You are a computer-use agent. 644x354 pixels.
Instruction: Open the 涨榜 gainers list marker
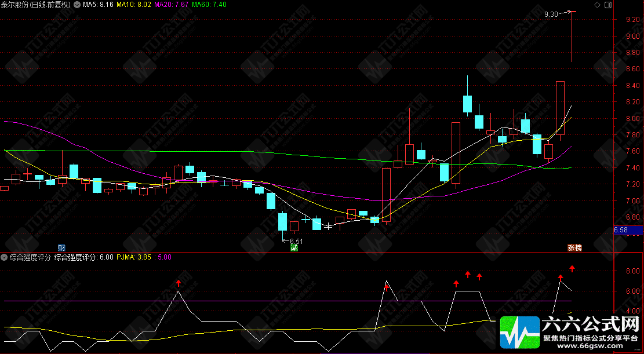(x=574, y=247)
